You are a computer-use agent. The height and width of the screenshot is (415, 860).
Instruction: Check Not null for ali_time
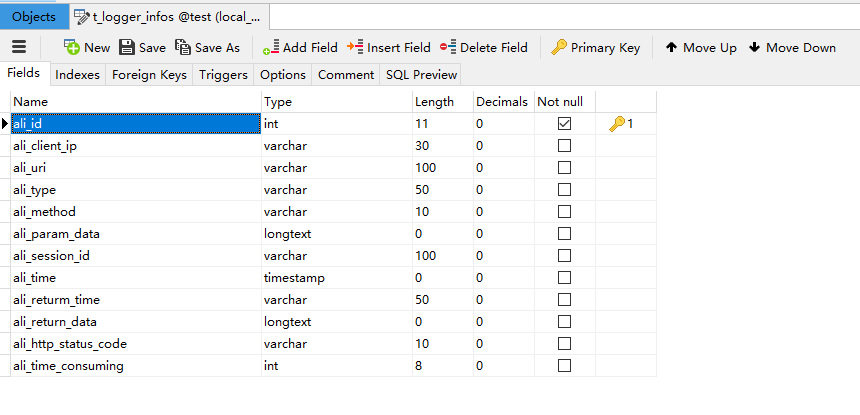(x=564, y=277)
